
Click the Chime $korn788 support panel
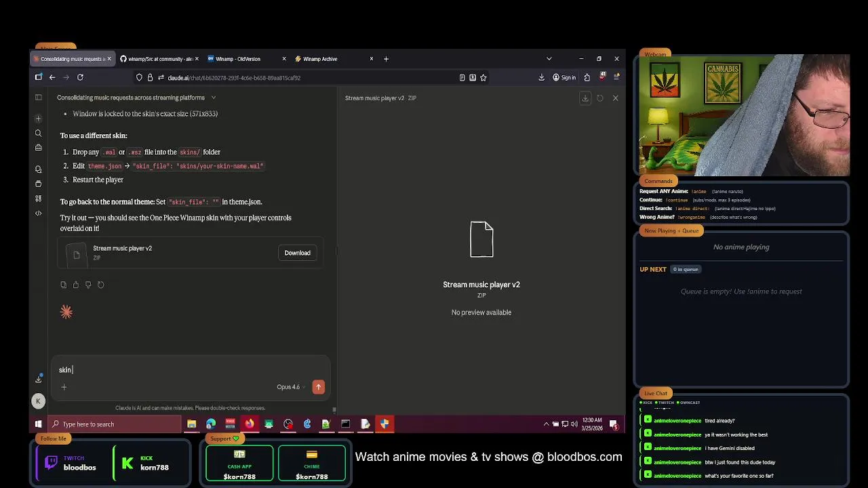pyautogui.click(x=312, y=463)
